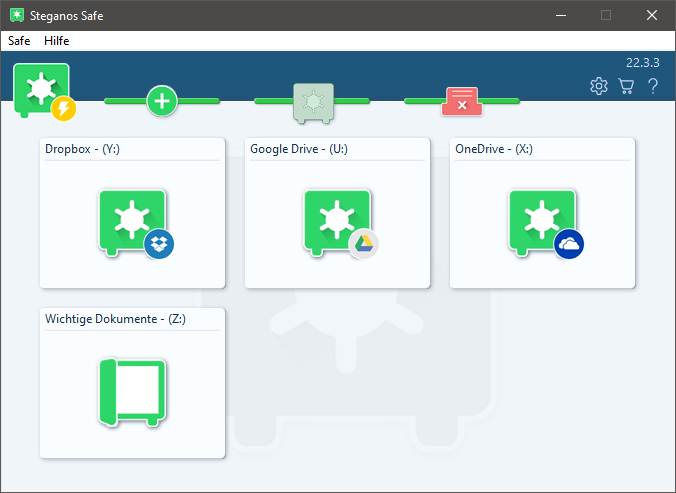Image resolution: width=676 pixels, height=493 pixels.
Task: Open the Google Drive safe icon
Action: pyautogui.click(x=341, y=223)
